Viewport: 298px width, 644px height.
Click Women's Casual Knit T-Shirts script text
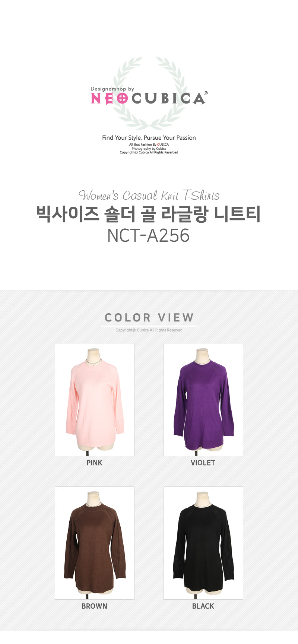click(x=149, y=195)
